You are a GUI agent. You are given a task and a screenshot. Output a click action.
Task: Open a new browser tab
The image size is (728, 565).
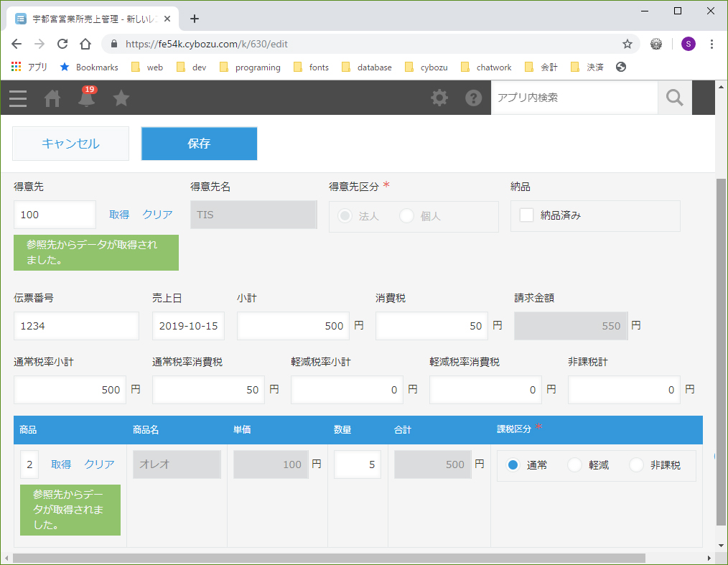coord(194,19)
